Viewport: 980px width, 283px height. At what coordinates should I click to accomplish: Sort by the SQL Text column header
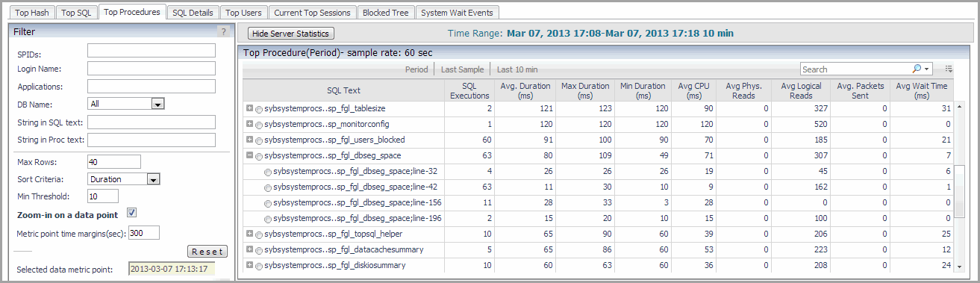pyautogui.click(x=343, y=90)
